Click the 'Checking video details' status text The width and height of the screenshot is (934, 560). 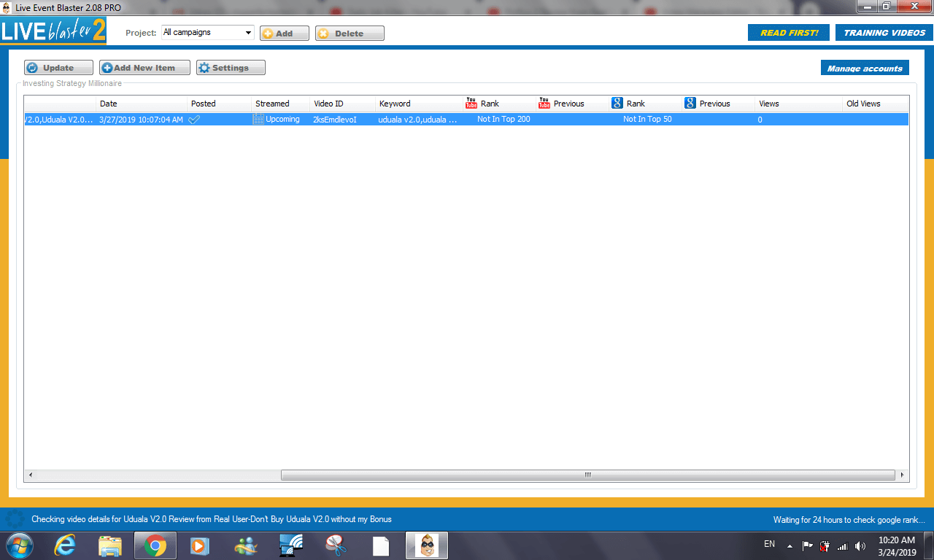point(212,519)
